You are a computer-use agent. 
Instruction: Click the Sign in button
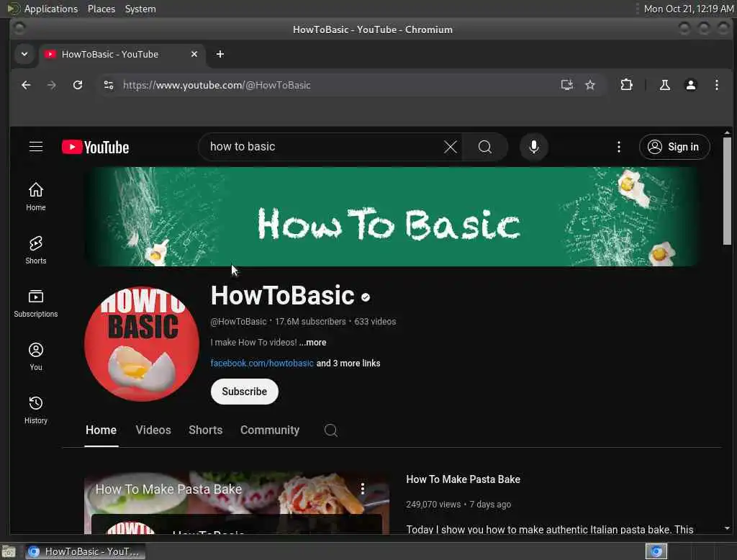pos(674,147)
